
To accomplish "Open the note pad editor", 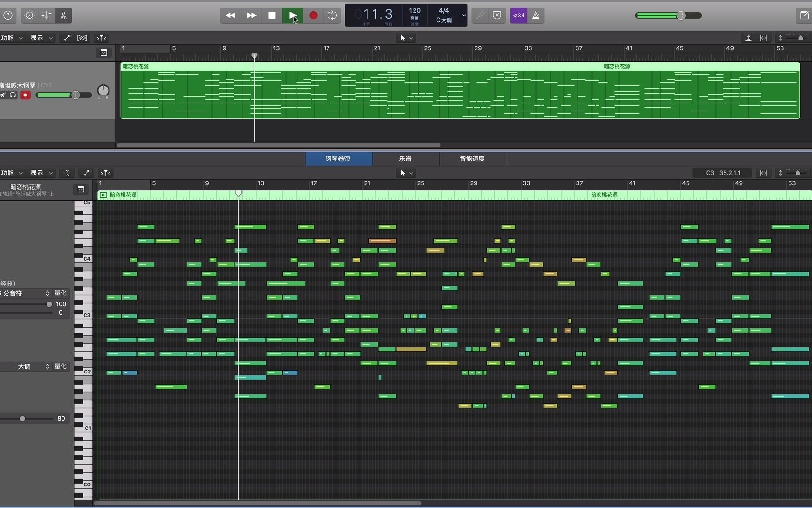I will 804,16.
